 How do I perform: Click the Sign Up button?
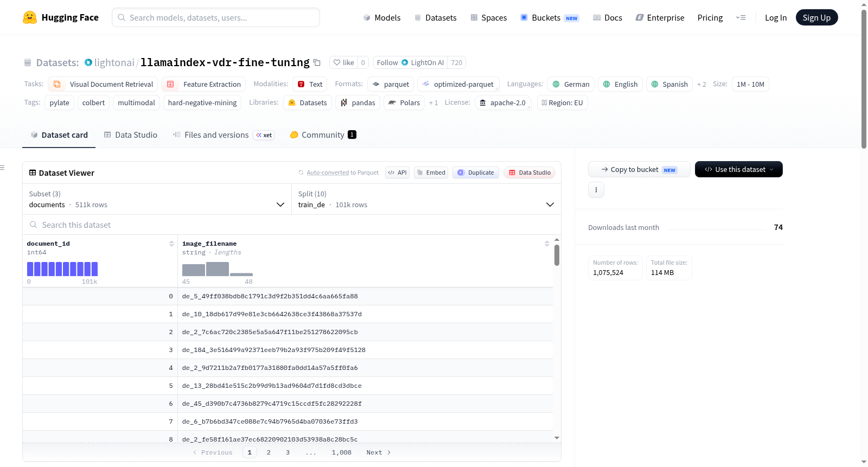click(816, 17)
